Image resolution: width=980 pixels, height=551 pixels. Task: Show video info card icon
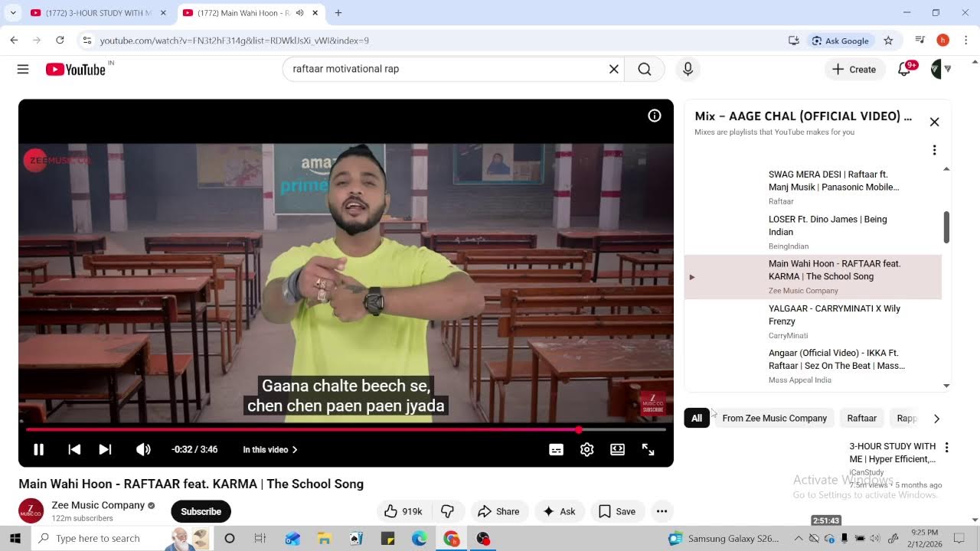[654, 116]
